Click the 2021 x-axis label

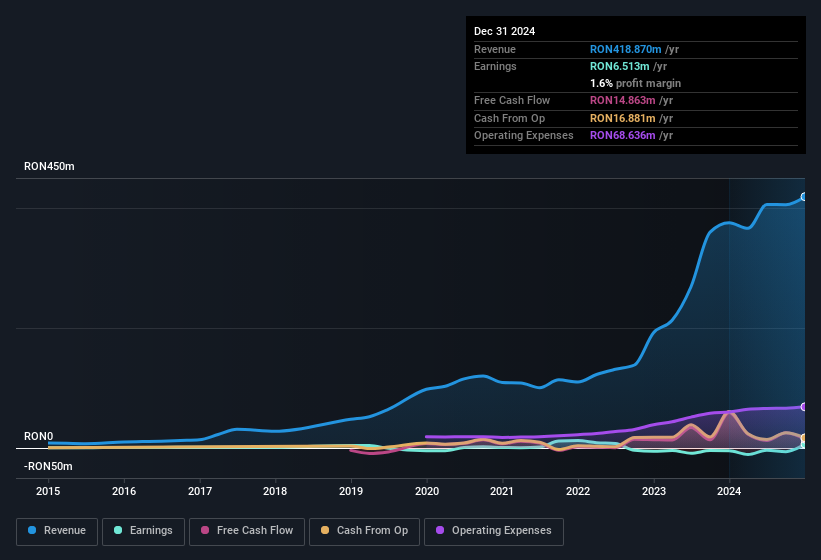pos(503,491)
